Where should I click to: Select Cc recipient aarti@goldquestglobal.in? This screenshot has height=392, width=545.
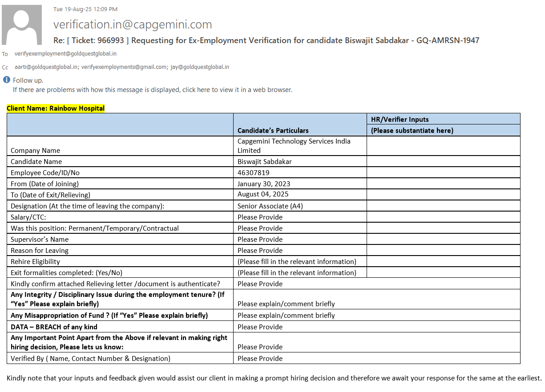46,67
